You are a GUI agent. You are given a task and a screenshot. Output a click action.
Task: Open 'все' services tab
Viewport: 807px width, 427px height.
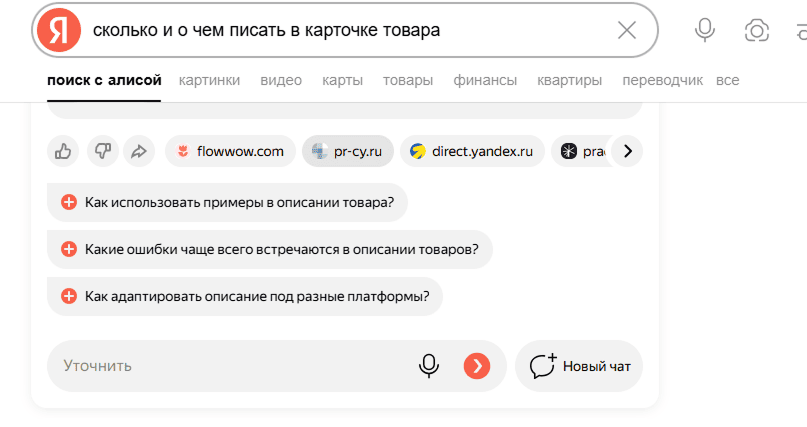point(727,80)
